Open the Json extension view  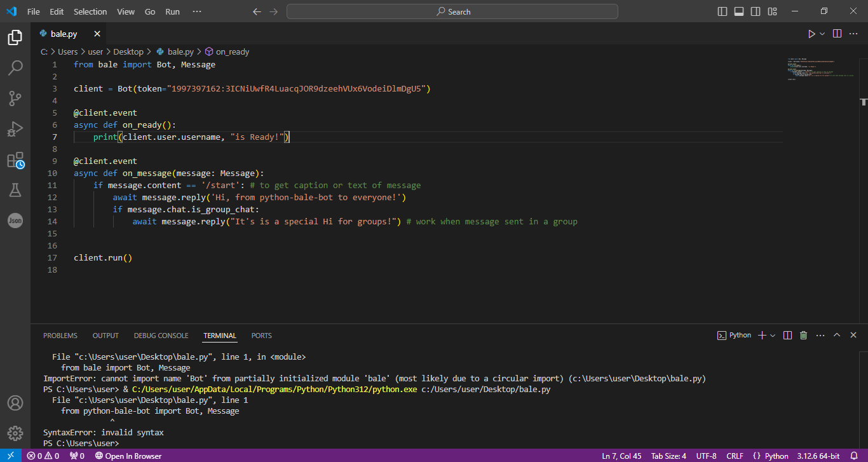tap(15, 221)
